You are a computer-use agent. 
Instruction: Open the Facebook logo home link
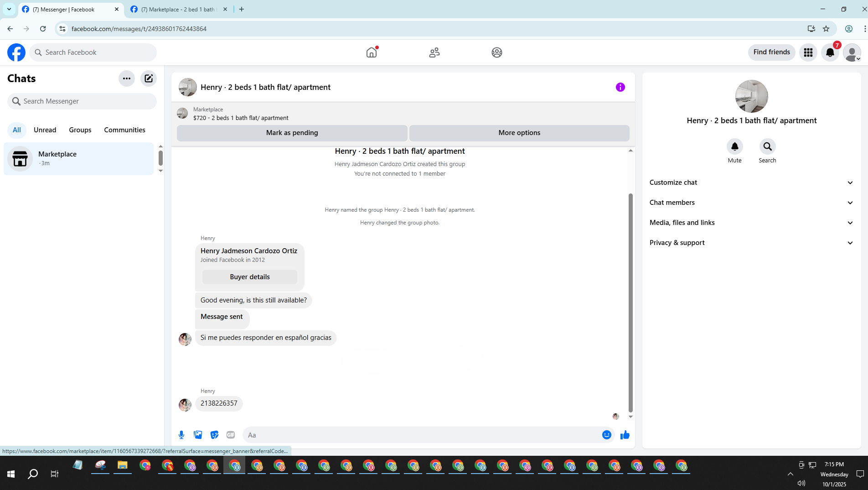(x=16, y=52)
